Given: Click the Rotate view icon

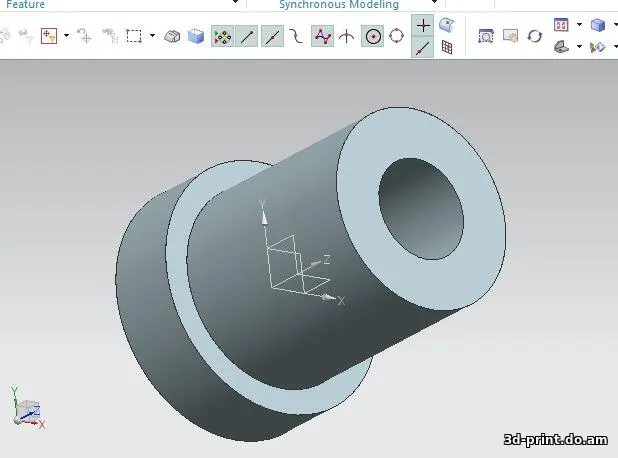Looking at the screenshot, I should (x=535, y=36).
